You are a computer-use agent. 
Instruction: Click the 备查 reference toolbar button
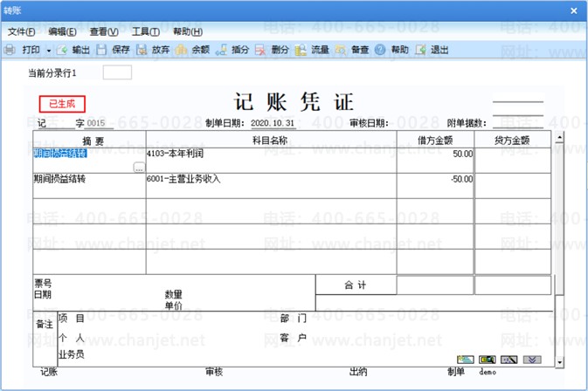(352, 50)
